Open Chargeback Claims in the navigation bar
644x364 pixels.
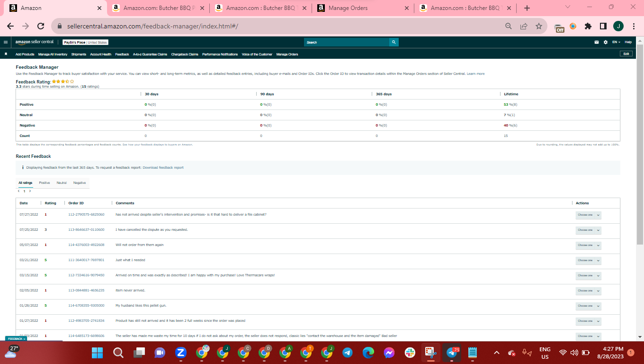tap(185, 55)
